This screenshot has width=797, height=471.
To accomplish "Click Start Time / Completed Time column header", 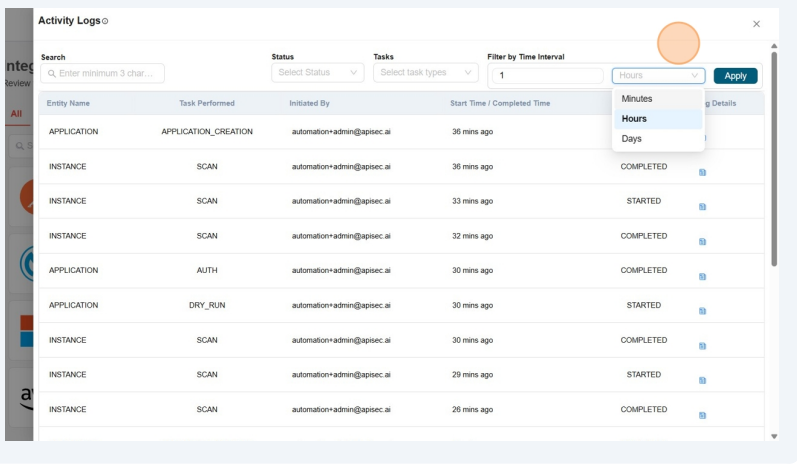I will [x=500, y=103].
